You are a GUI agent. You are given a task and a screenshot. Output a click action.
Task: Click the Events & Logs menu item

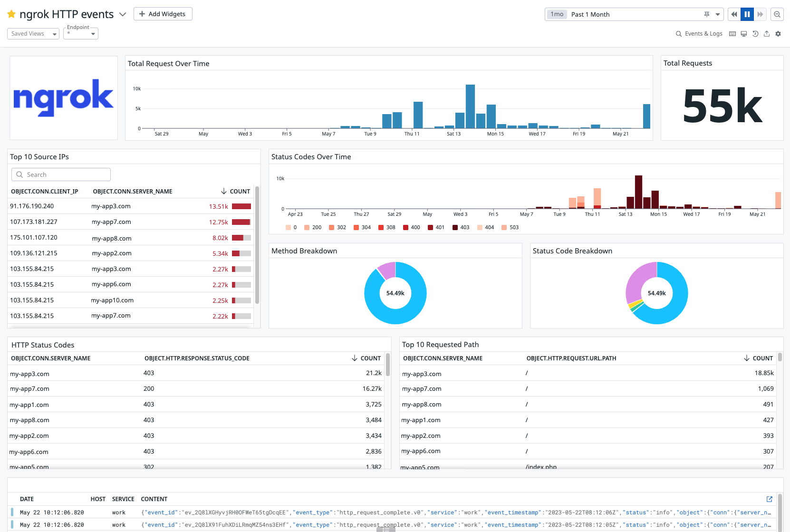click(703, 34)
